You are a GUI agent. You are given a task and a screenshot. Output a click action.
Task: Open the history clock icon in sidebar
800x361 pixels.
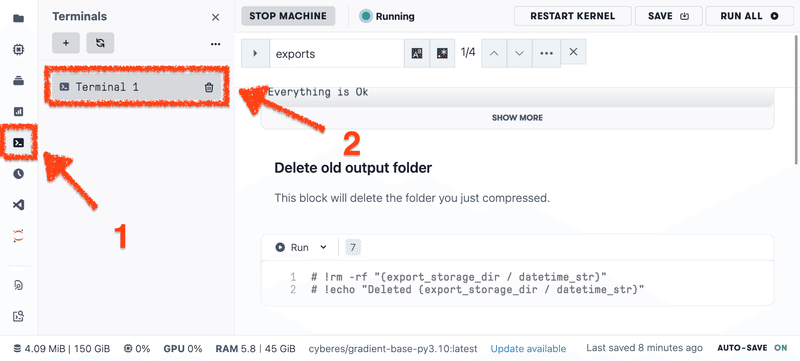coord(19,174)
